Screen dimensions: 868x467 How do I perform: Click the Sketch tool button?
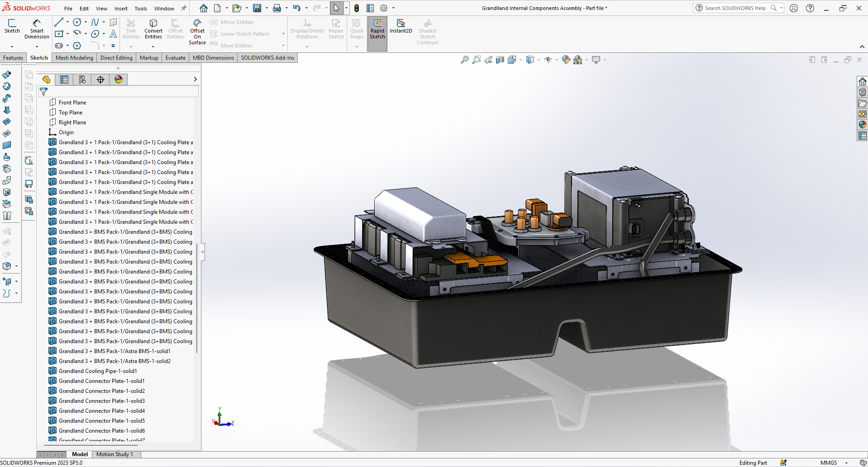tap(12, 26)
